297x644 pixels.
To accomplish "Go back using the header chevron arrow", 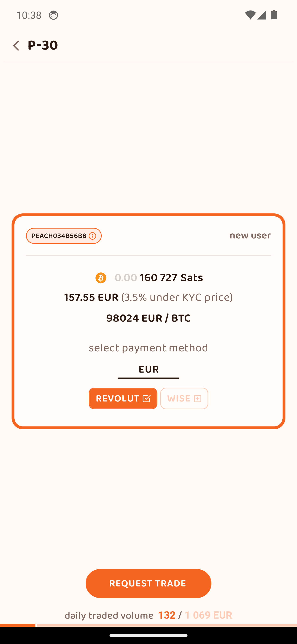I will coord(16,46).
